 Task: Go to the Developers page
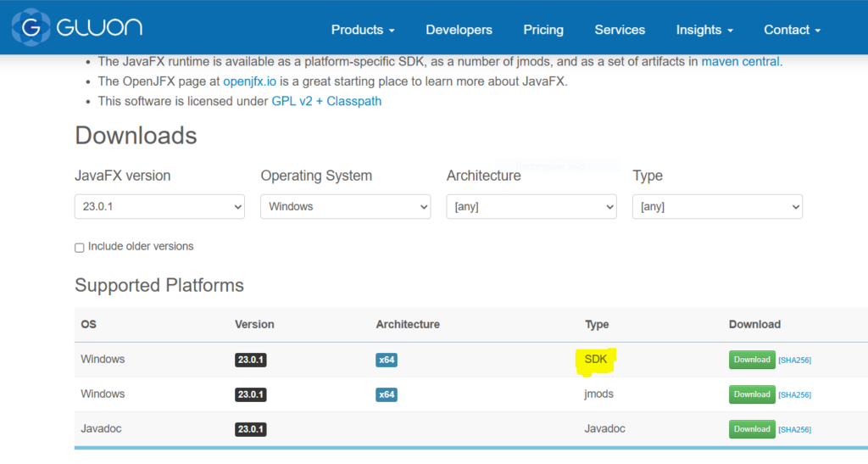459,30
